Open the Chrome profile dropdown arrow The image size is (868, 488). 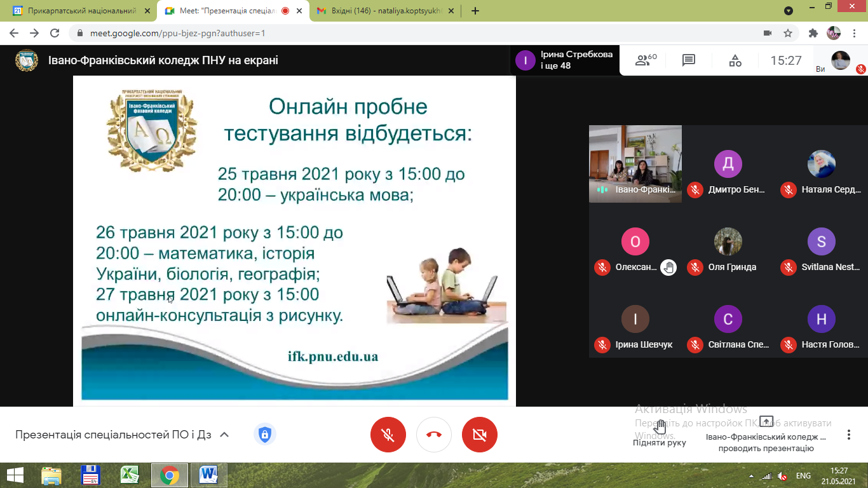pyautogui.click(x=789, y=11)
